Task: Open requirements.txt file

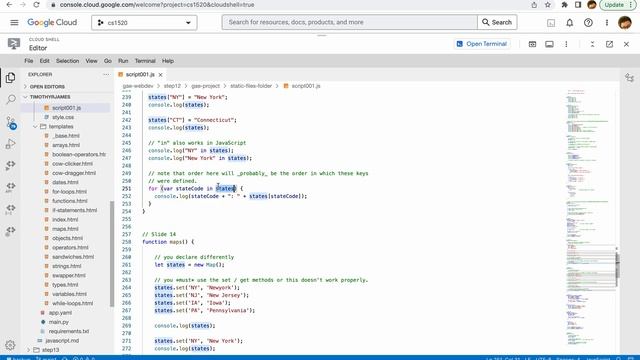Action: click(69, 331)
